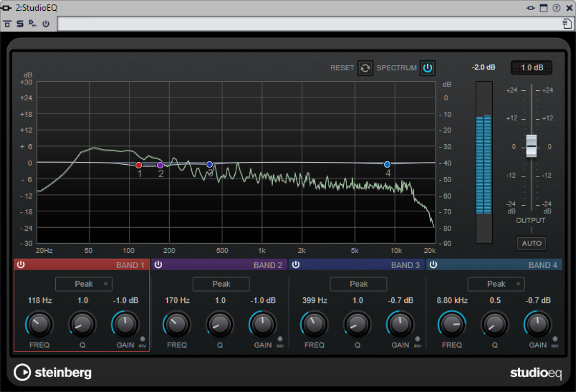Click the BAND 3 header label
This screenshot has height=392, width=576.
click(405, 265)
